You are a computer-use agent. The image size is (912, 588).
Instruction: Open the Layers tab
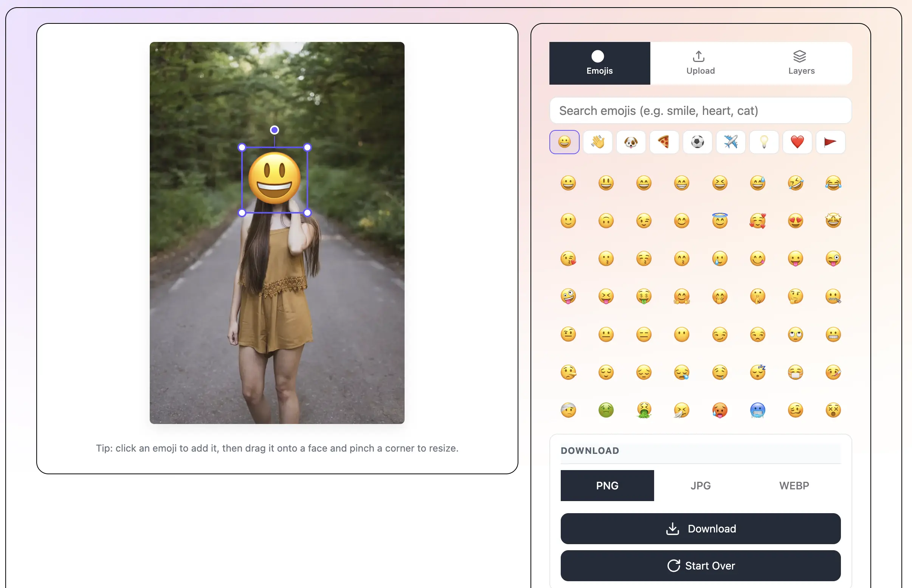click(801, 63)
